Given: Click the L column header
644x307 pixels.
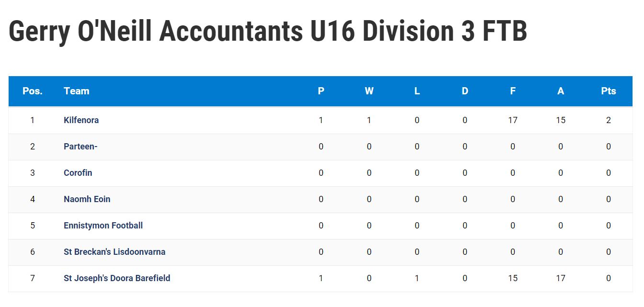Looking at the screenshot, I should coord(417,91).
